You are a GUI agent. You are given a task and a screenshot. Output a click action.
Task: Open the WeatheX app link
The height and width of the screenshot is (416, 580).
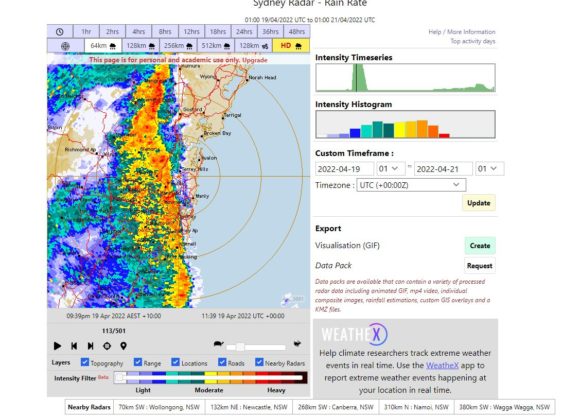(442, 365)
